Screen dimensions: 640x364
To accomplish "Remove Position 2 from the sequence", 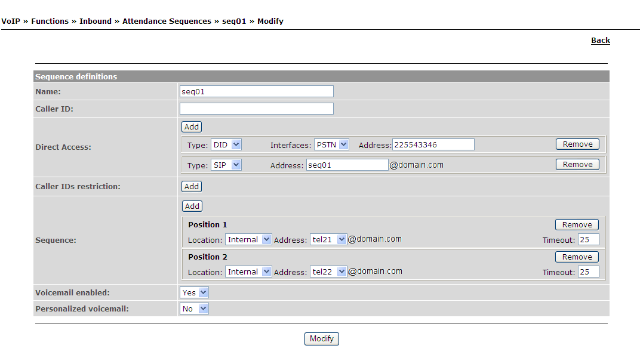I will (577, 257).
